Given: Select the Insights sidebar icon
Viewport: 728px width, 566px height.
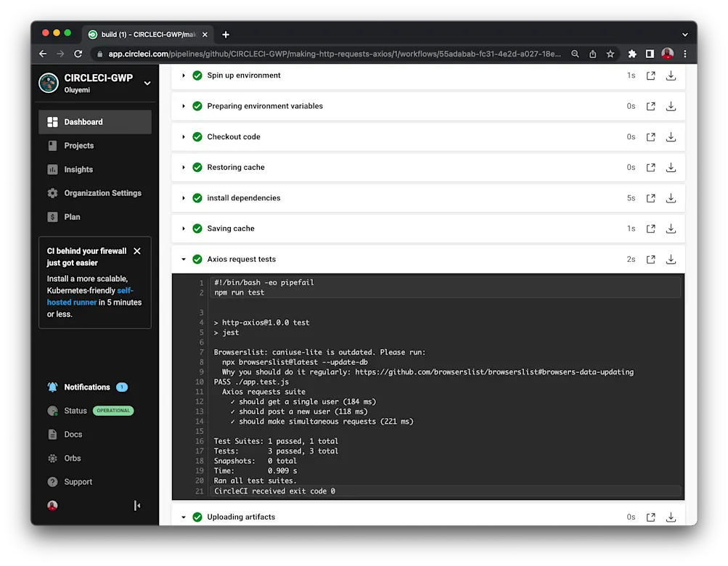Looking at the screenshot, I should coord(51,169).
